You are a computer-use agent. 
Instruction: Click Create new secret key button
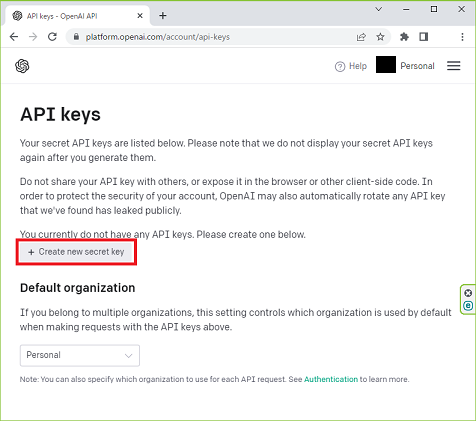[77, 252]
